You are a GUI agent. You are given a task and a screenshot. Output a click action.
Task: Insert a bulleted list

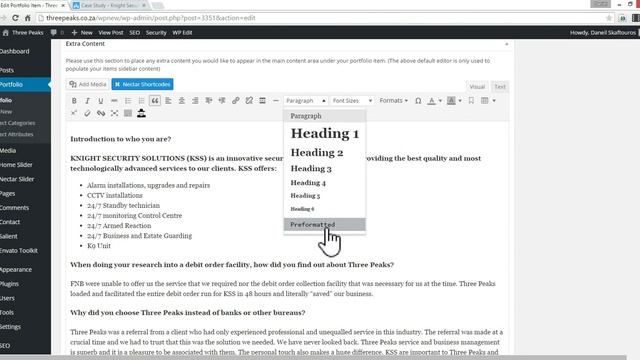click(128, 101)
